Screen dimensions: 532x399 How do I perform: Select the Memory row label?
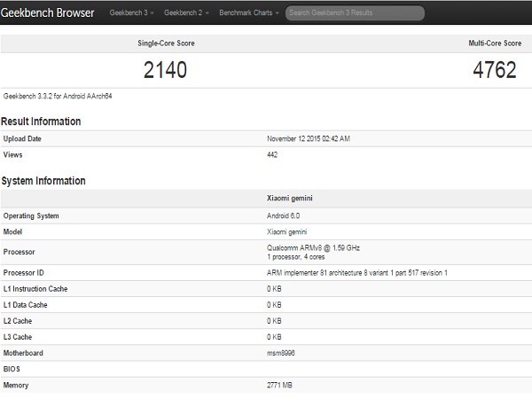click(x=16, y=385)
